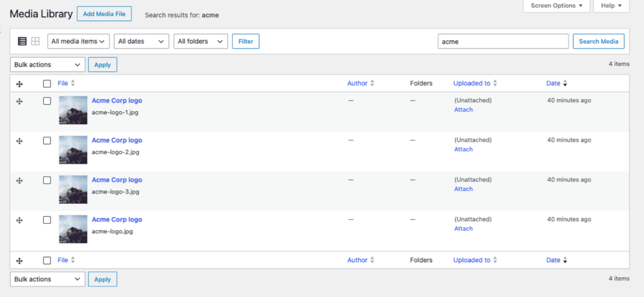Check the box for acme-logo.jpg

47,220
